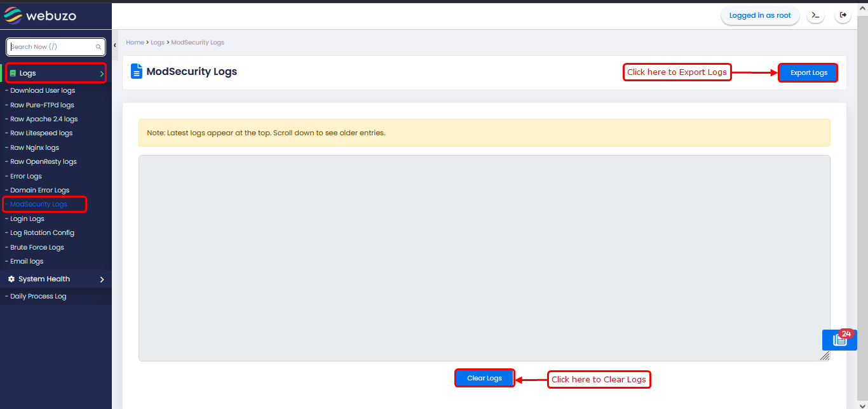Click the green Logs book icon

pos(13,74)
